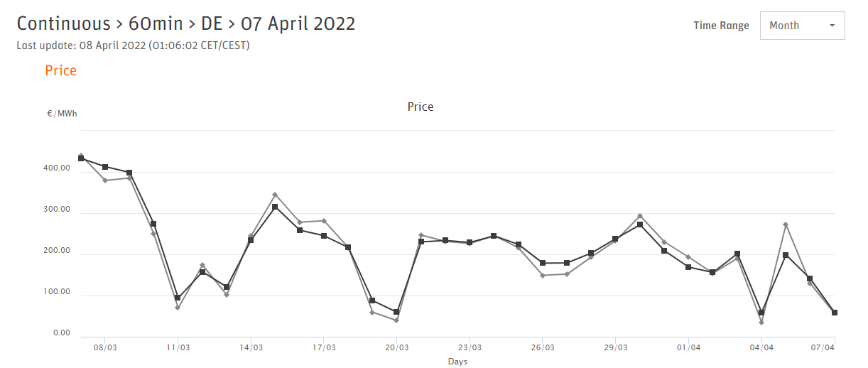The height and width of the screenshot is (368, 868).
Task: Click the Days x-axis title
Action: click(457, 362)
